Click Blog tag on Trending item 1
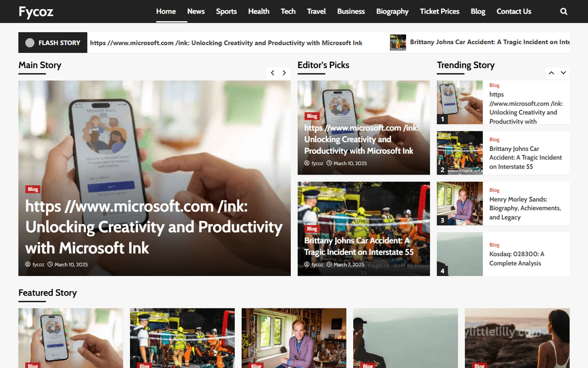The width and height of the screenshot is (588, 368). pos(494,85)
